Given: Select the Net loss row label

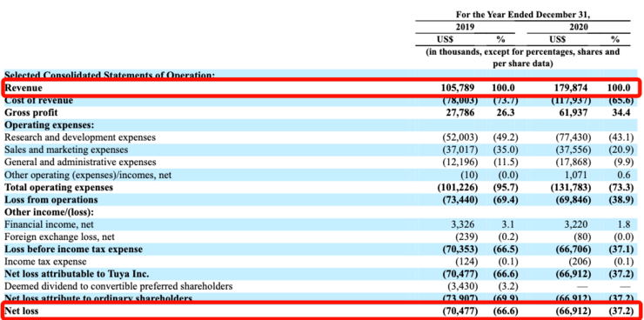Looking at the screenshot, I should [x=22, y=311].
